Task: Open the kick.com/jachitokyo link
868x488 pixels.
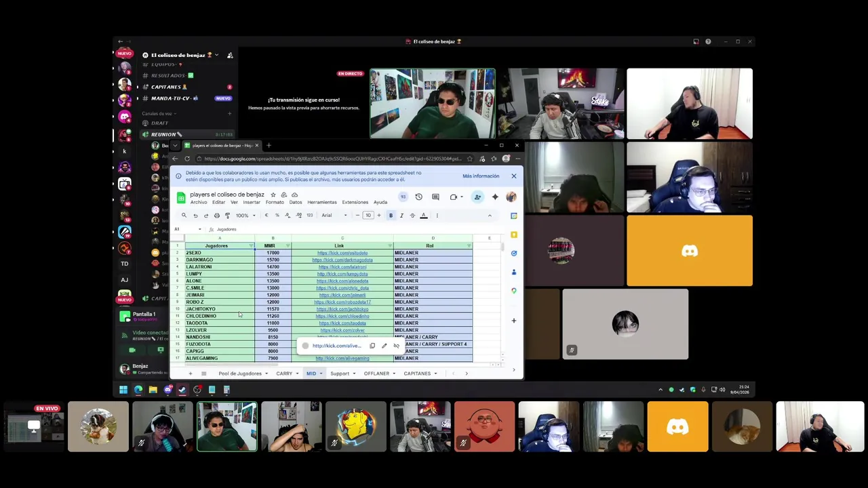Action: [342, 309]
